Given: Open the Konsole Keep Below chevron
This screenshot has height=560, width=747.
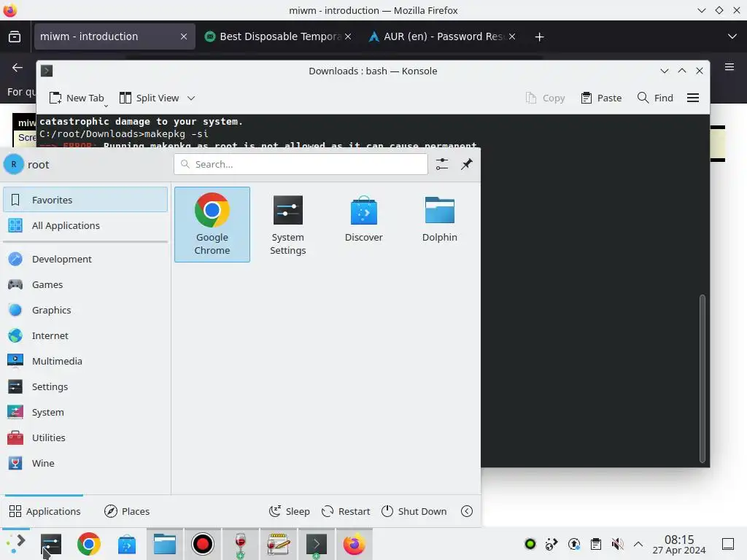Looking at the screenshot, I should (664, 71).
